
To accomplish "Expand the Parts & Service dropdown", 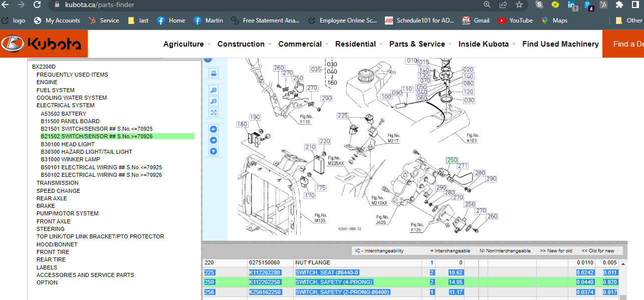I will click(420, 44).
